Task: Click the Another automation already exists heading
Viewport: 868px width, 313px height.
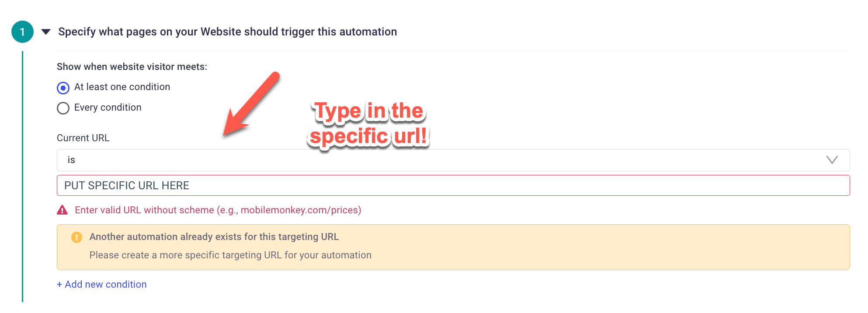Action: 214,237
